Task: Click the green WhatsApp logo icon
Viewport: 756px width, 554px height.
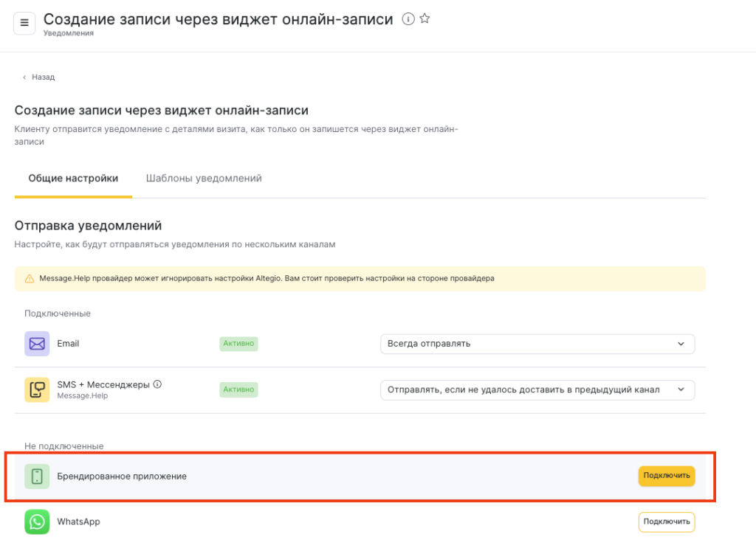Action: click(x=37, y=522)
